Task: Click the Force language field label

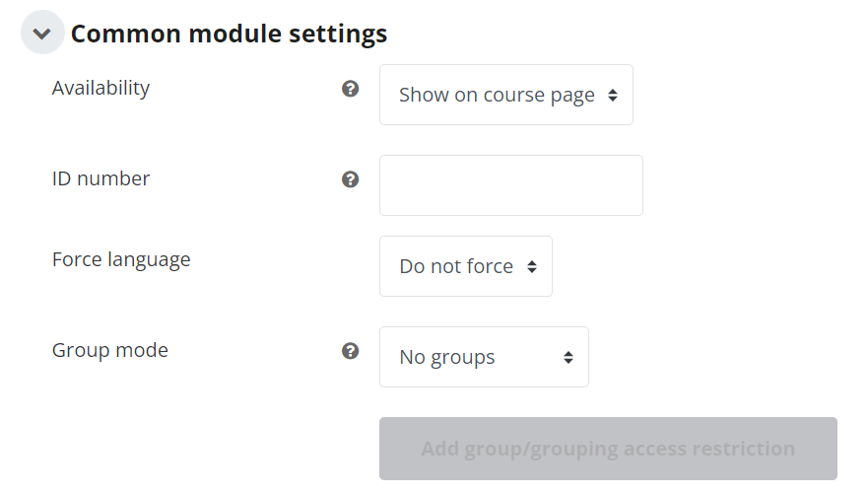Action: coord(121,260)
